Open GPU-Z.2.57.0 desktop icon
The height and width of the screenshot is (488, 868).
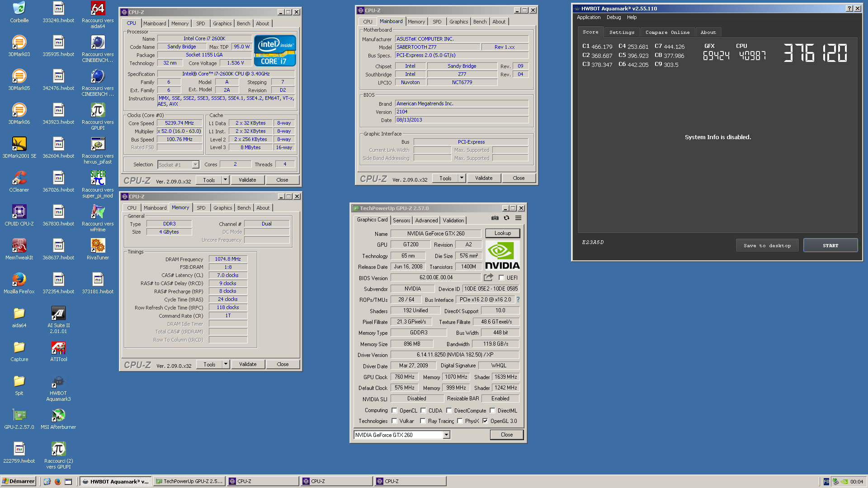(x=19, y=419)
